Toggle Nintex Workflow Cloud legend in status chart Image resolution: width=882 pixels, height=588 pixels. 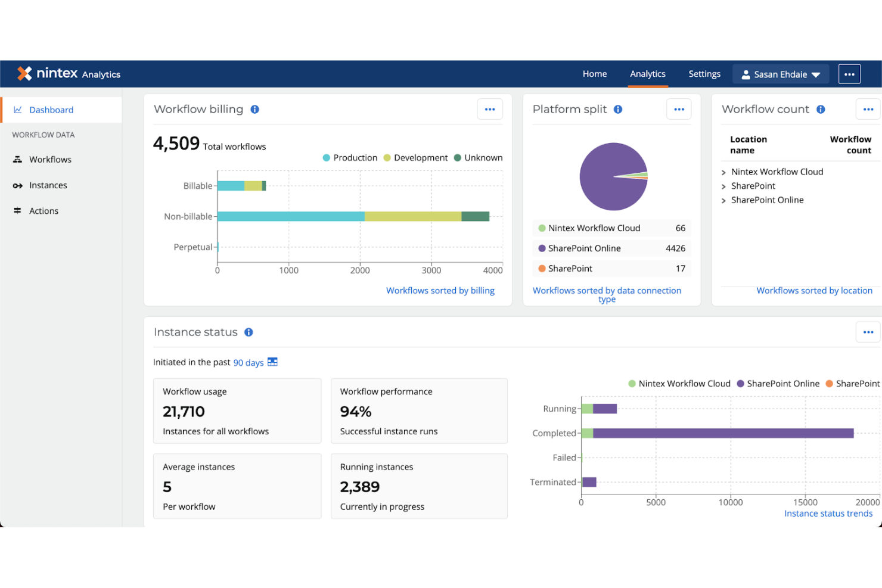click(x=679, y=384)
